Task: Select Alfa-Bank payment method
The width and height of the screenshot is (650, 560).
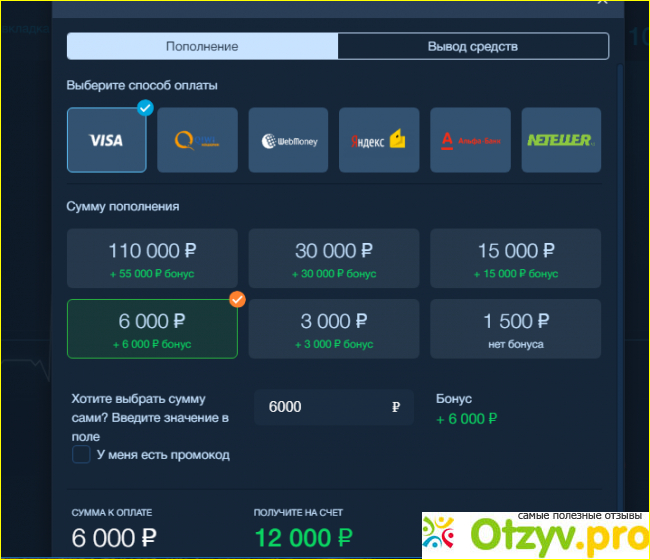Action: point(470,141)
